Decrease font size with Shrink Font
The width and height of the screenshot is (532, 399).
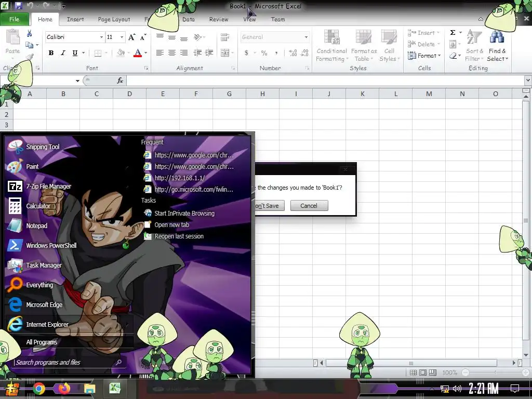point(143,37)
